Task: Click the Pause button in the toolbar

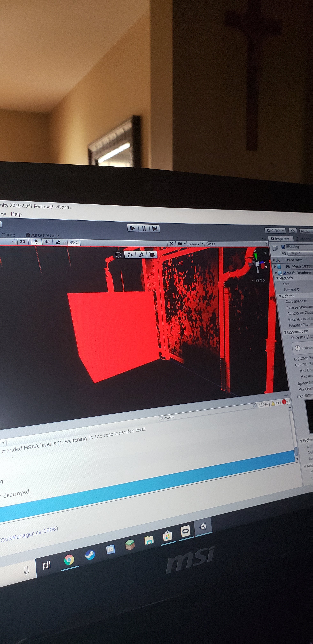Action: tap(144, 229)
